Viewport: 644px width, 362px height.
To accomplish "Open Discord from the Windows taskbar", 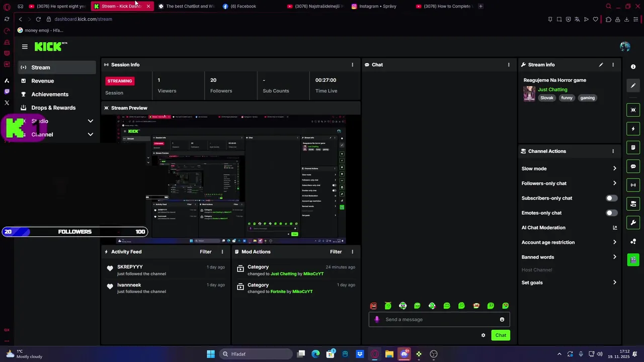I will [x=404, y=354].
